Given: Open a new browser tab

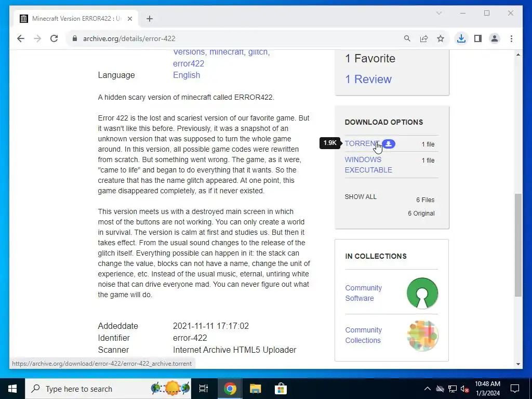Looking at the screenshot, I should coord(150,19).
